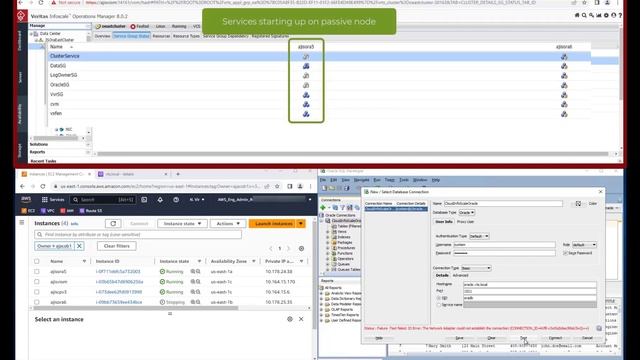This screenshot has height=360, width=640.
Task: Click the green plus new connection icon
Action: 323,208
